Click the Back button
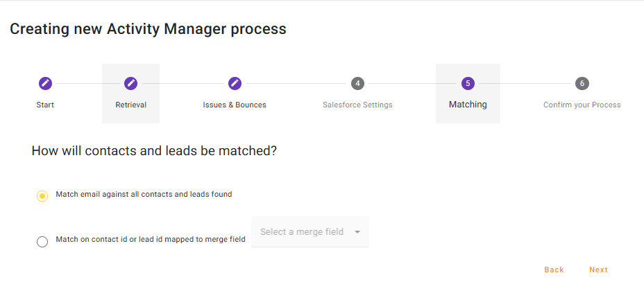 [x=554, y=270]
